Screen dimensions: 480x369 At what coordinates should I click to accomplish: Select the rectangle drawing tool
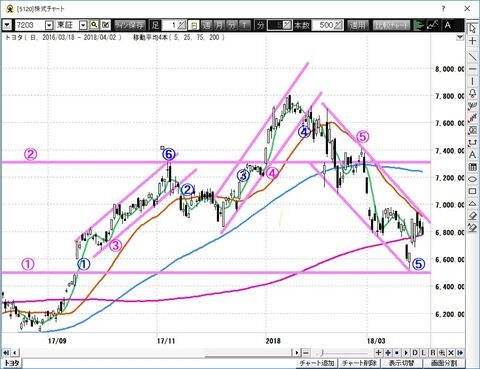tap(472, 191)
